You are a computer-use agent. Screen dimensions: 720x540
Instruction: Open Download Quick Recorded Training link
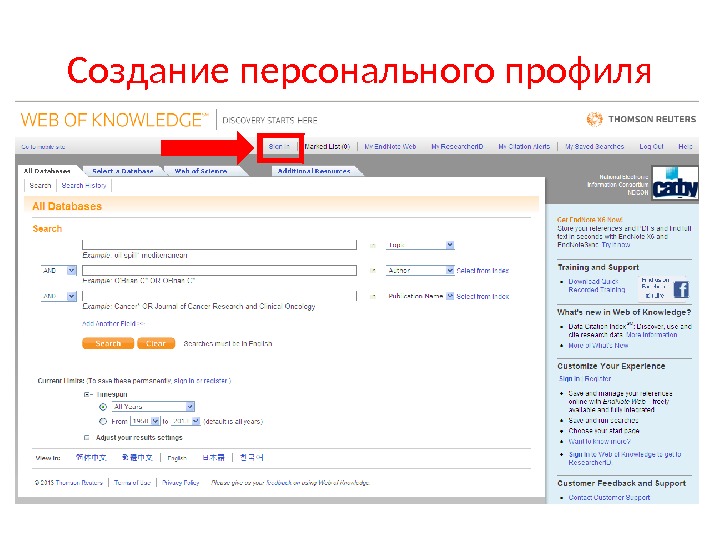tap(596, 285)
